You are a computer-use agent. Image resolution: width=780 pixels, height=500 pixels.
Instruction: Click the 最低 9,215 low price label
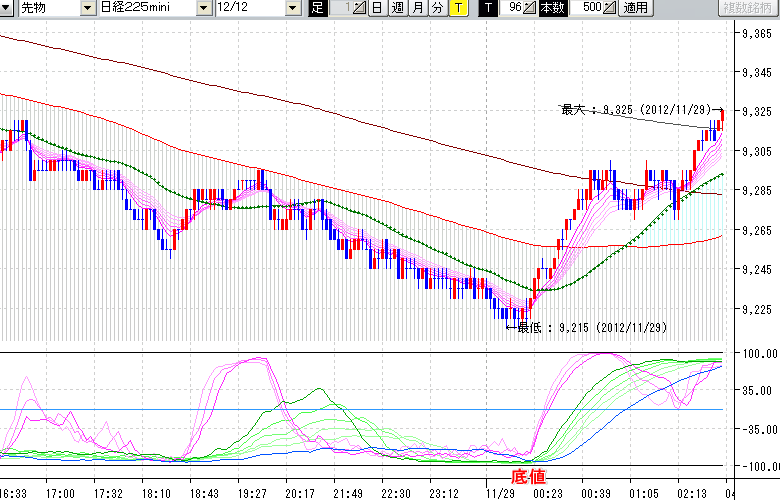(592, 327)
